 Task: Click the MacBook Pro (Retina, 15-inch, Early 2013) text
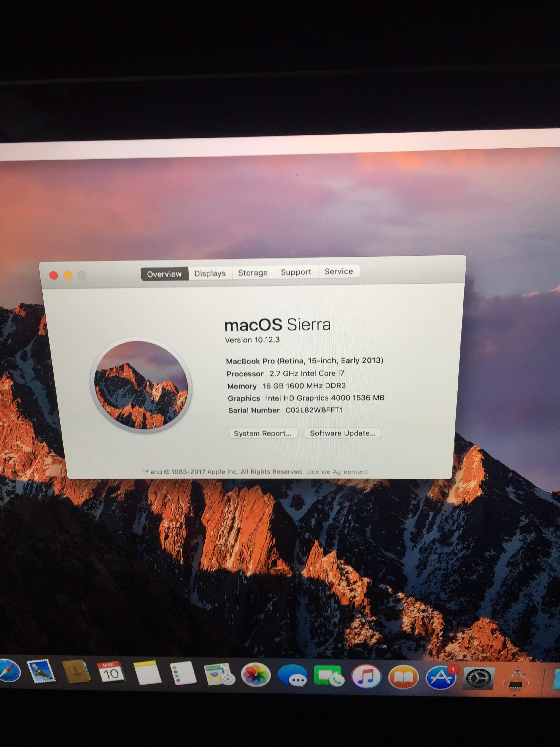[305, 361]
